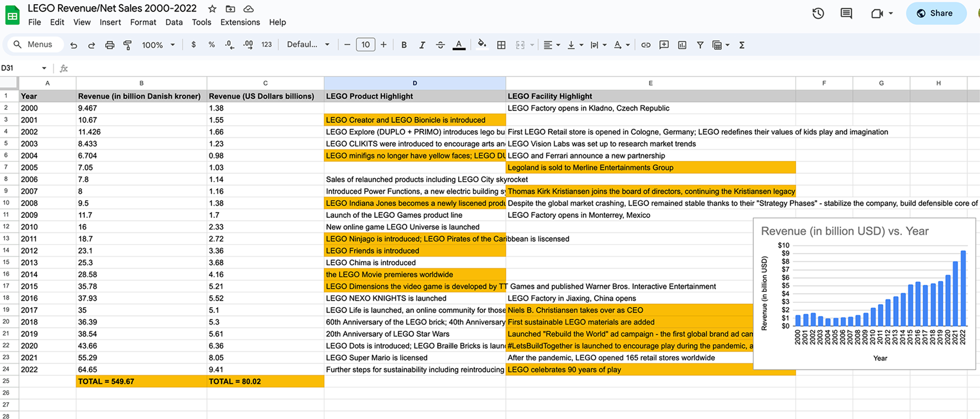Select row 1 header
The width and height of the screenshot is (980, 419).
tap(9, 95)
